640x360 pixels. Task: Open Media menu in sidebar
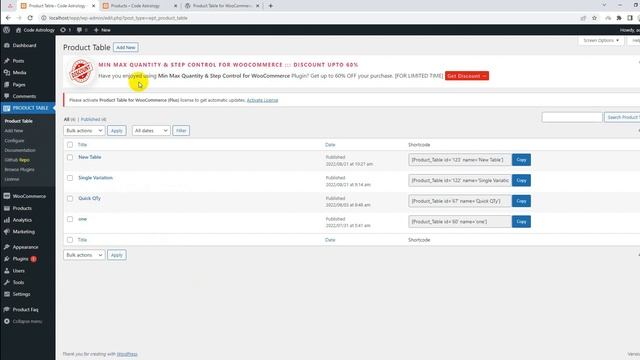[x=19, y=73]
